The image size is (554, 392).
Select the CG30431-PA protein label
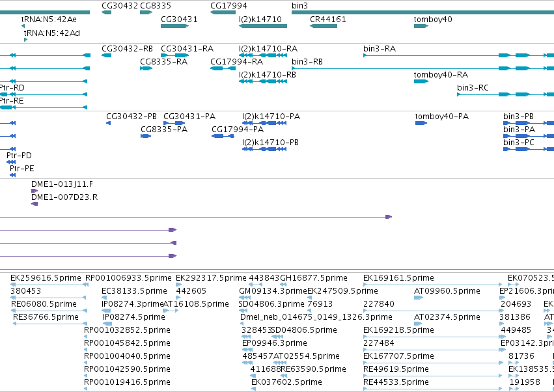coord(189,117)
